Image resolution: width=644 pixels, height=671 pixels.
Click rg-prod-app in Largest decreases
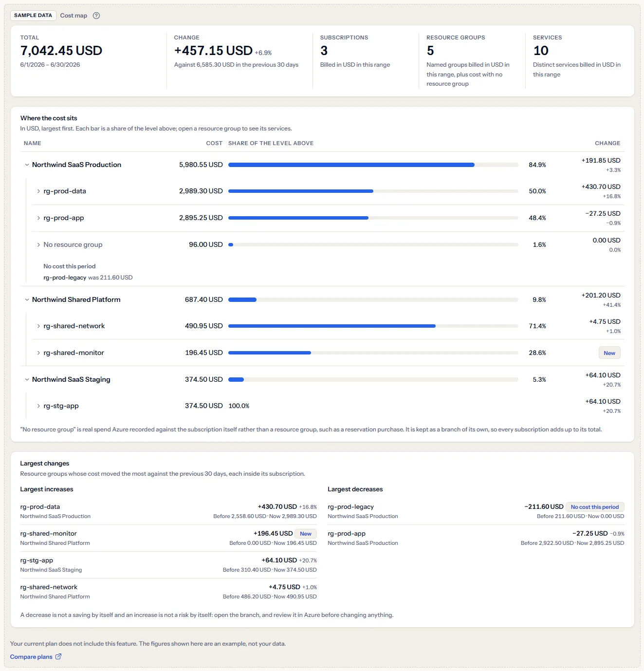(x=347, y=534)
